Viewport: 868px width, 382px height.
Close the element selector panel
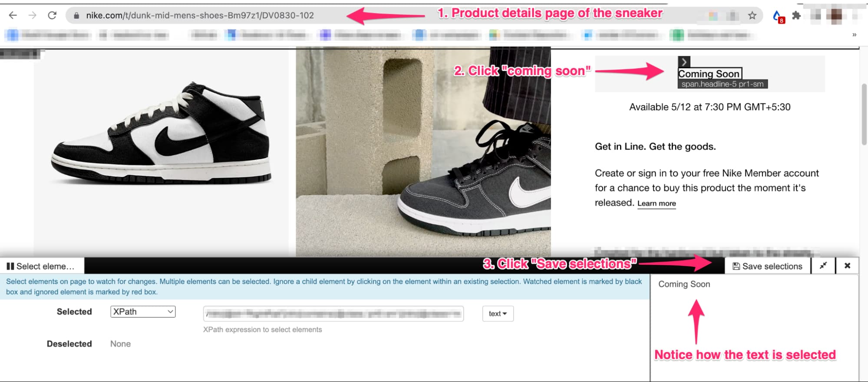847,266
